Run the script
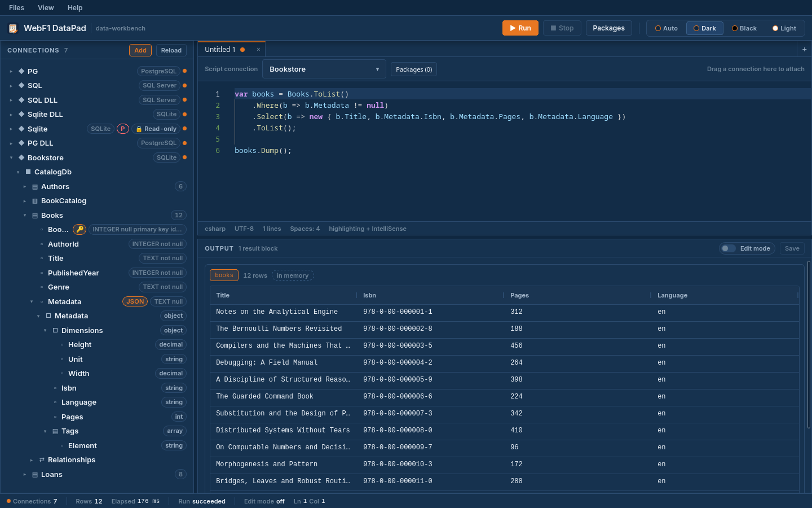The width and height of the screenshot is (812, 508). [520, 28]
